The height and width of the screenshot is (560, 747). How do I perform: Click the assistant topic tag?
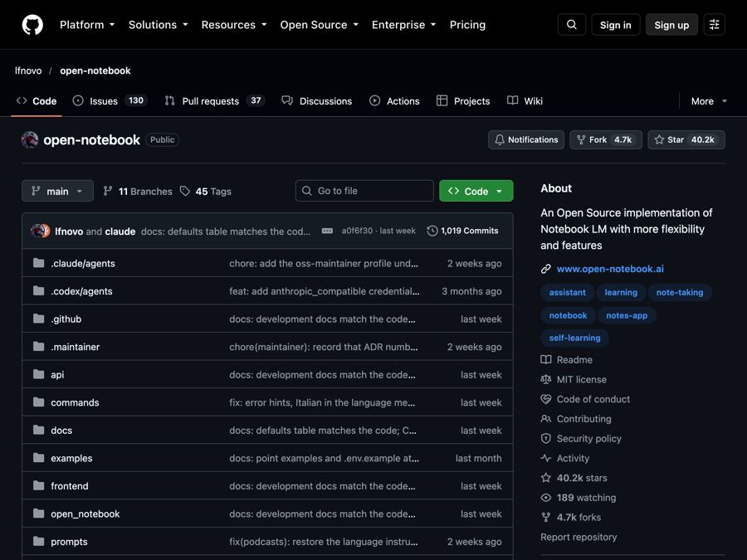567,292
